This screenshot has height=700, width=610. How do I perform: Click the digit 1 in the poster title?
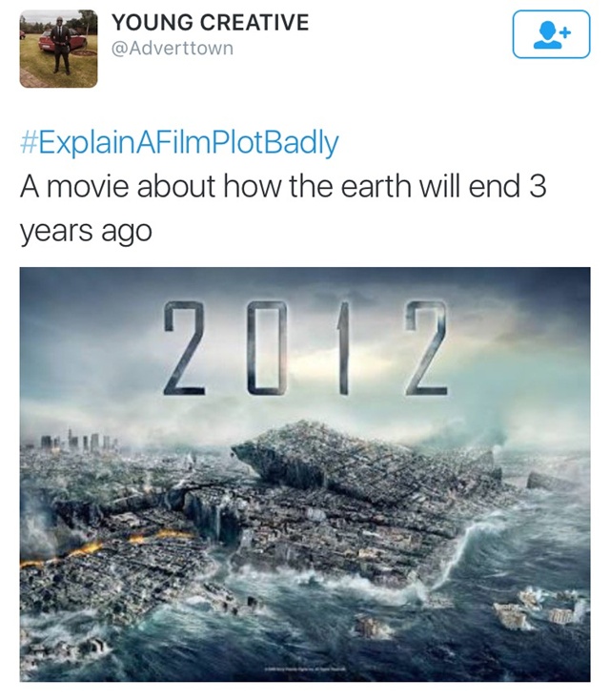[343, 348]
